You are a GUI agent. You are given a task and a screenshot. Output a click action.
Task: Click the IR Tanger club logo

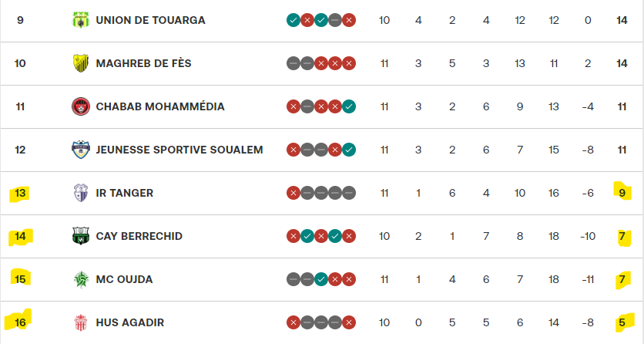(x=80, y=193)
